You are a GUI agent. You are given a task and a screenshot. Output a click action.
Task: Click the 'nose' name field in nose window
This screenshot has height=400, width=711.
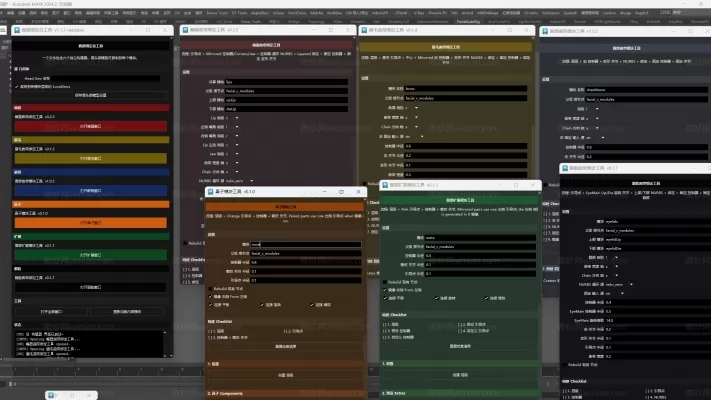(x=306, y=244)
